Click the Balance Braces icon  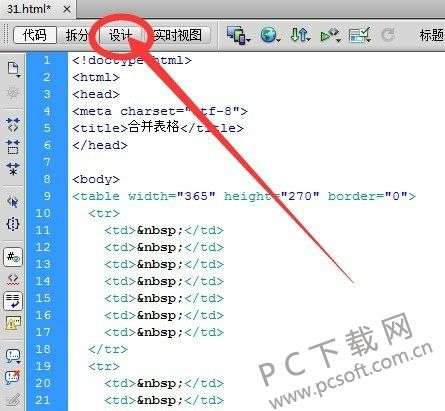pos(13,224)
